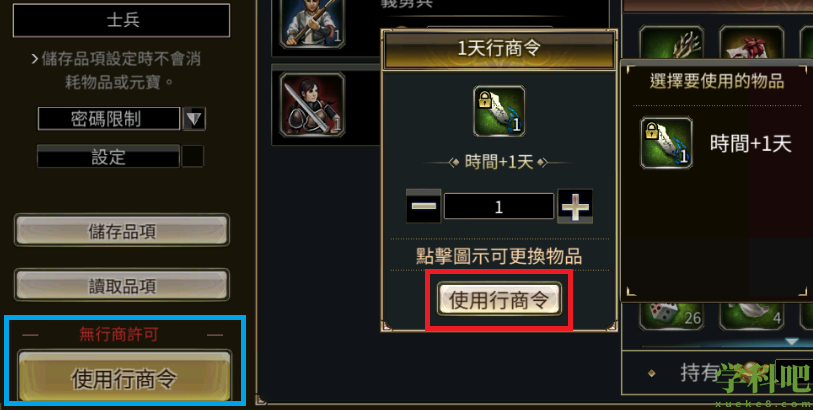The width and height of the screenshot is (813, 410).
Task: Click the quantity input field showing 1
Action: pyautogui.click(x=499, y=206)
